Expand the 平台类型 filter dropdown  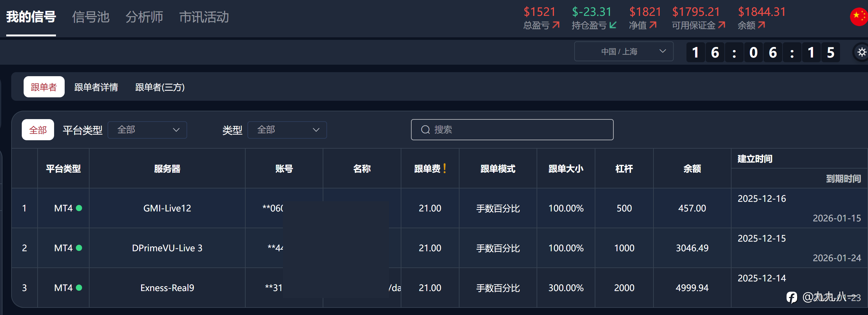147,130
